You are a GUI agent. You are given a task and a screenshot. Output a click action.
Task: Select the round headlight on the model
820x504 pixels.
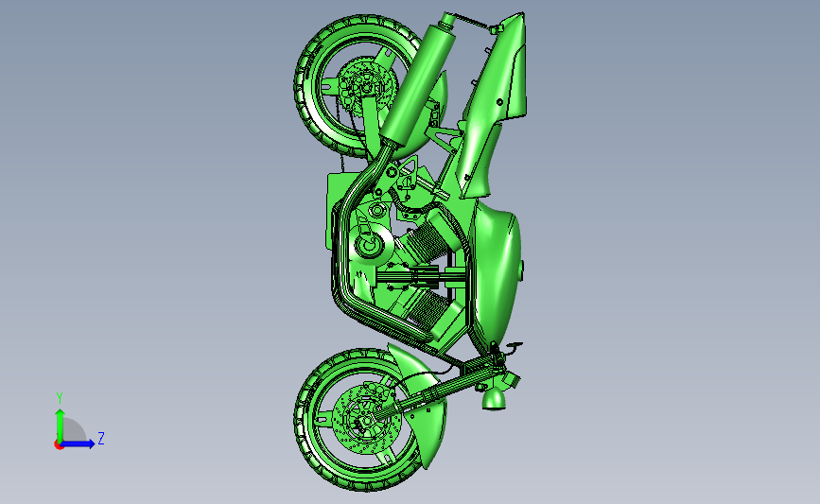click(x=493, y=399)
